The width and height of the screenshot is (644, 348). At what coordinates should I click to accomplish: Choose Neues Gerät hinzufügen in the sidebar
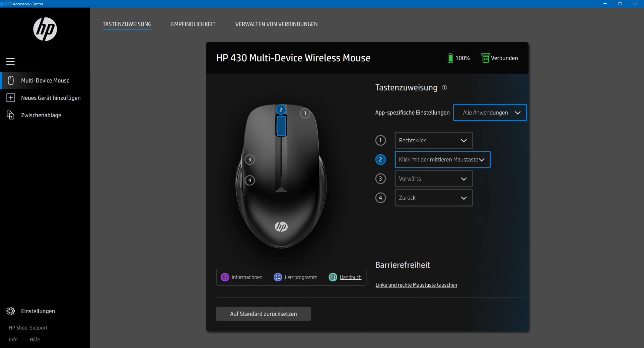pos(45,98)
